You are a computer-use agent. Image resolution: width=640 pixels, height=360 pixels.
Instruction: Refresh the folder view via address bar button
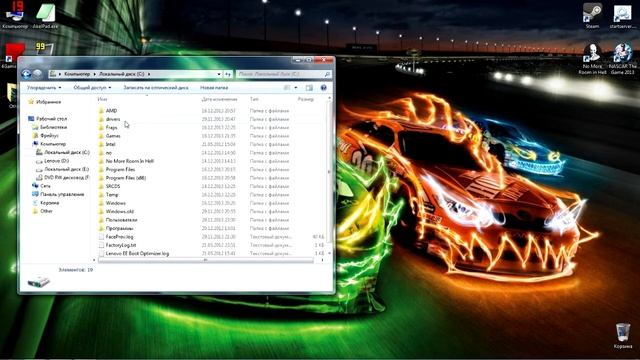(x=228, y=74)
